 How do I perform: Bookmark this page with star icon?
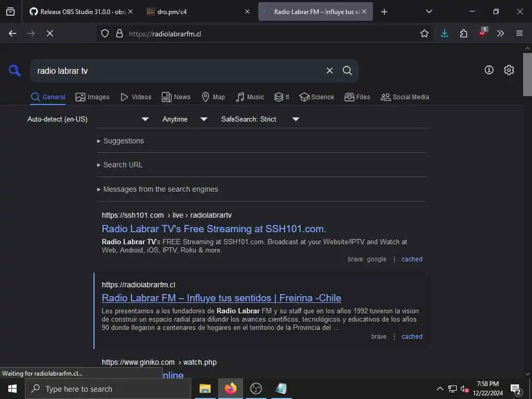[424, 33]
